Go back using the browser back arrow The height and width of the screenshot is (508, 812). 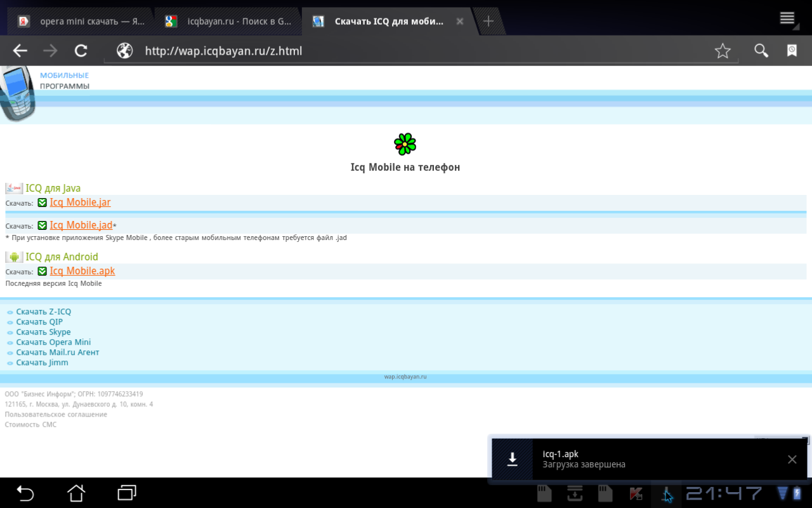tap(20, 51)
